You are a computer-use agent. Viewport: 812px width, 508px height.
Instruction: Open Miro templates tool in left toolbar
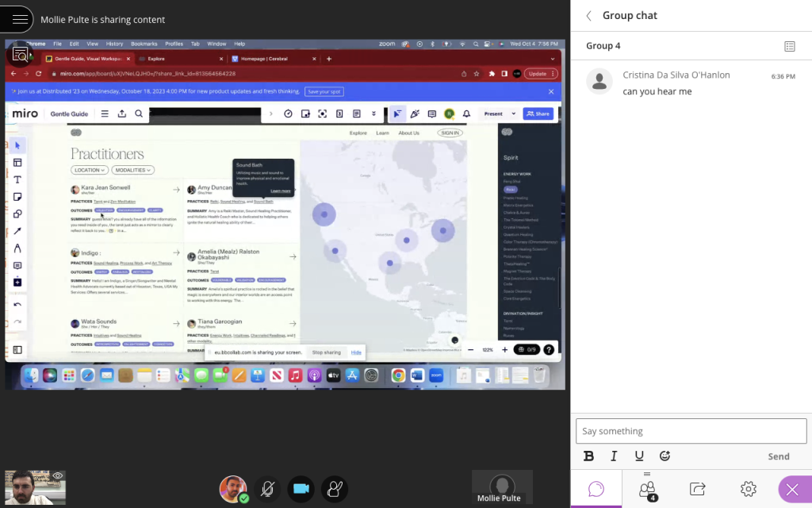pyautogui.click(x=17, y=163)
